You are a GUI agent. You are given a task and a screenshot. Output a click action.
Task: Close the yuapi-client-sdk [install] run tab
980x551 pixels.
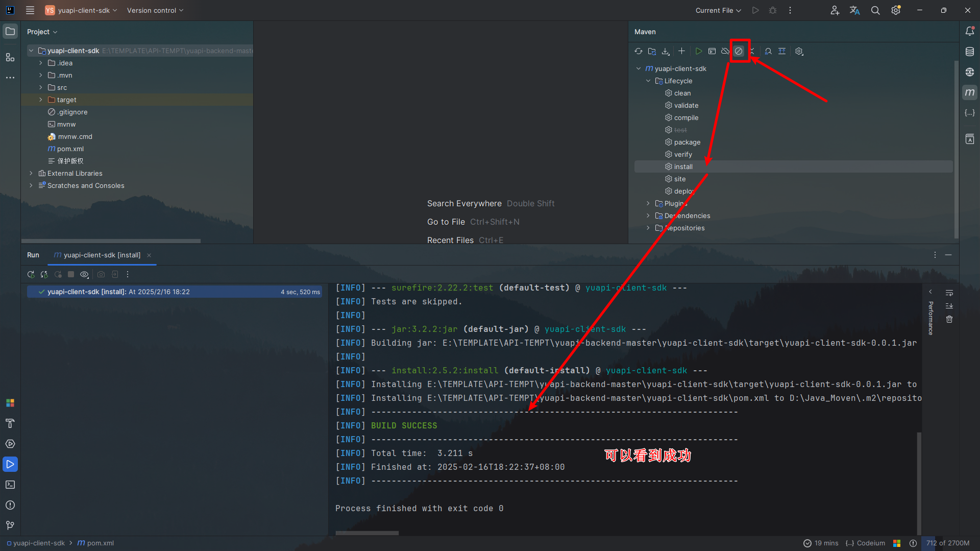(x=149, y=255)
